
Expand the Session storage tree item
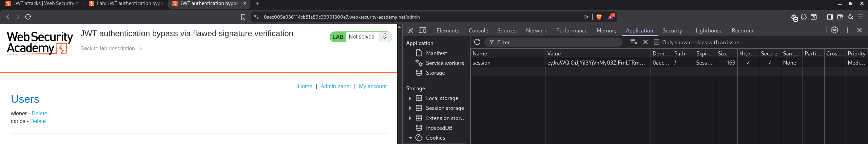click(410, 108)
